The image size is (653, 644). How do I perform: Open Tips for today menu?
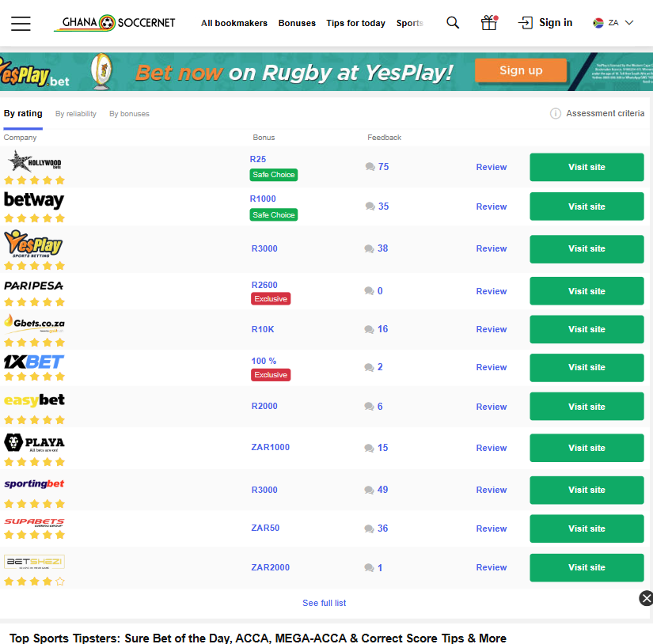[355, 23]
